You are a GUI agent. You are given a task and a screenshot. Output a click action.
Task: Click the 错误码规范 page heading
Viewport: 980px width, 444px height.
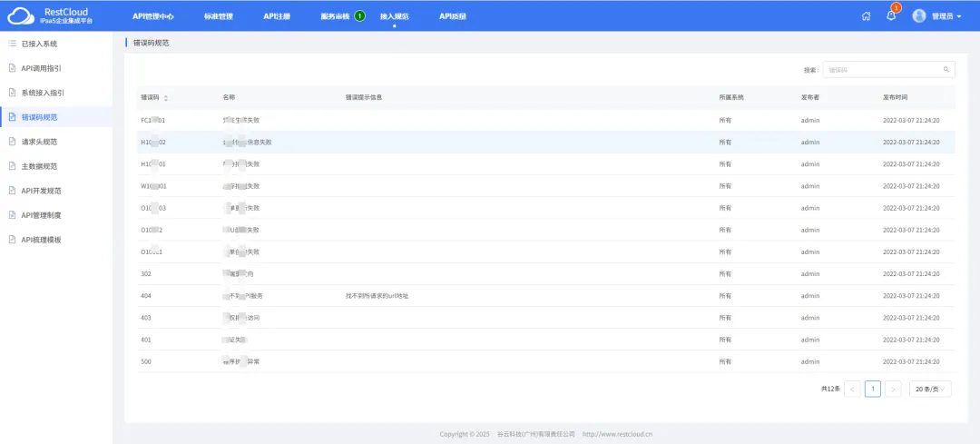(x=151, y=44)
